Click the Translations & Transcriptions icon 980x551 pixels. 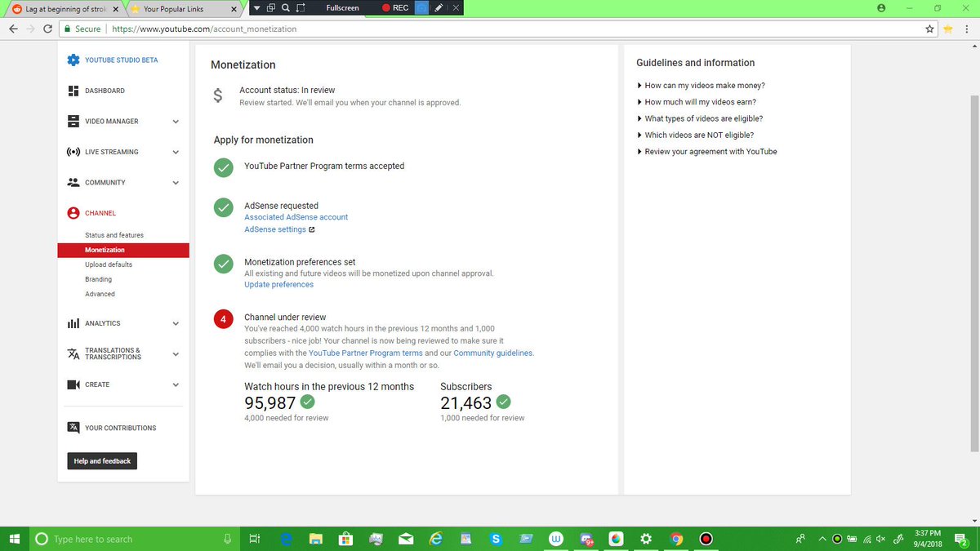coord(73,353)
